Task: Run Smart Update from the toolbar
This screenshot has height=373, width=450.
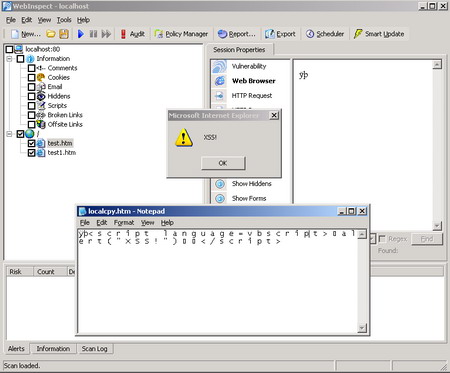Action: coord(379,34)
